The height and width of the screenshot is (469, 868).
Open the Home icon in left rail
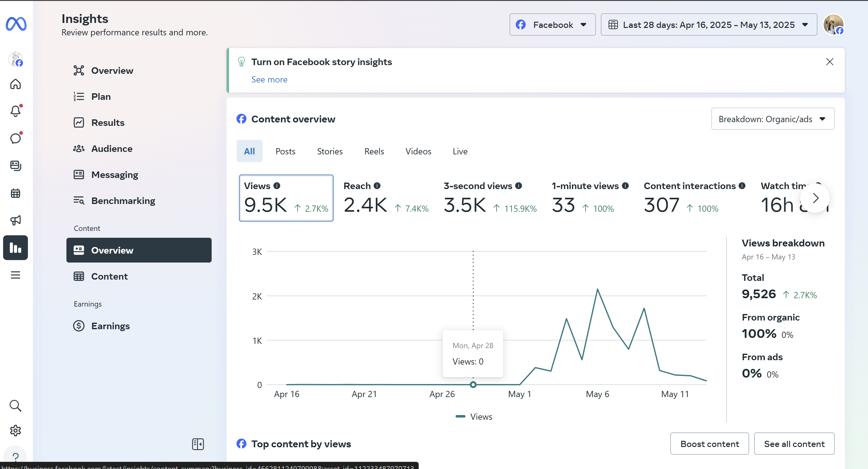click(x=16, y=84)
